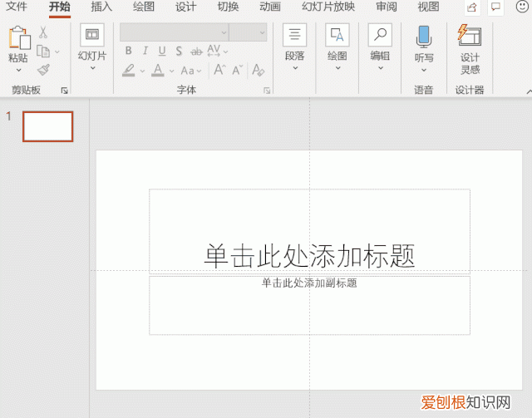Expand the 听写 dropdown arrow
Image resolution: width=532 pixels, height=418 pixels.
tap(424, 71)
